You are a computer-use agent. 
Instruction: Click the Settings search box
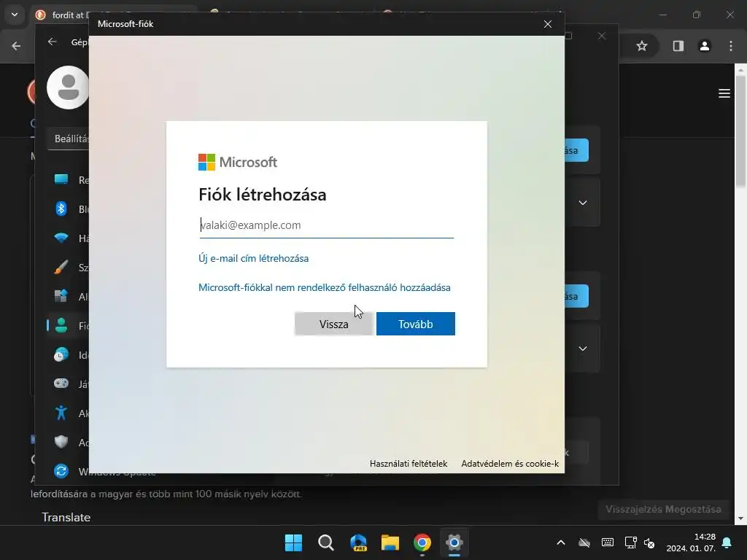click(x=69, y=139)
